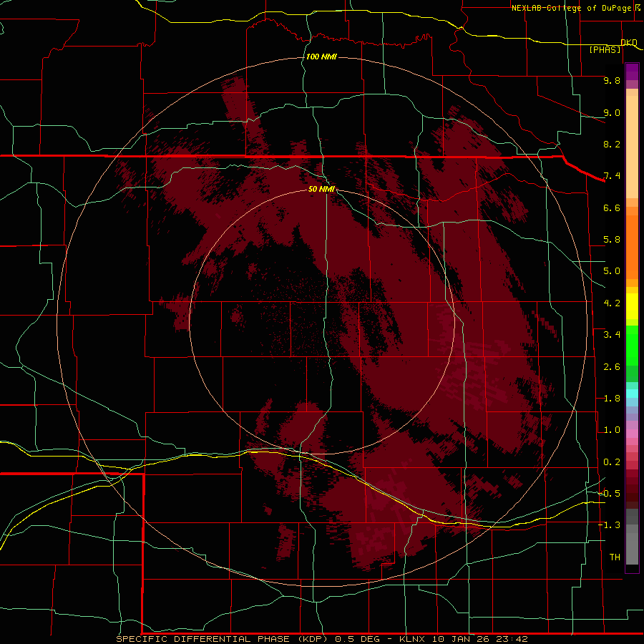Select the peach band of the color bar

click(x=632, y=144)
